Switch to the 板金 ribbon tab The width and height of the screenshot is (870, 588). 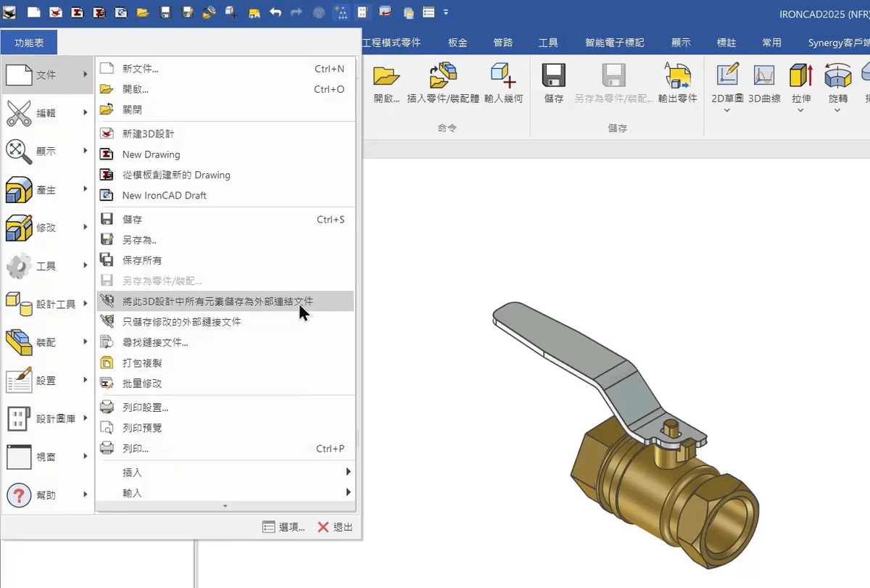click(x=457, y=42)
